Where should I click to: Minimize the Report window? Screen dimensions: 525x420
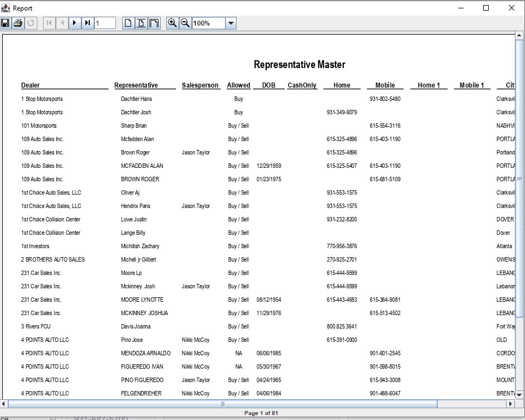[x=461, y=8]
